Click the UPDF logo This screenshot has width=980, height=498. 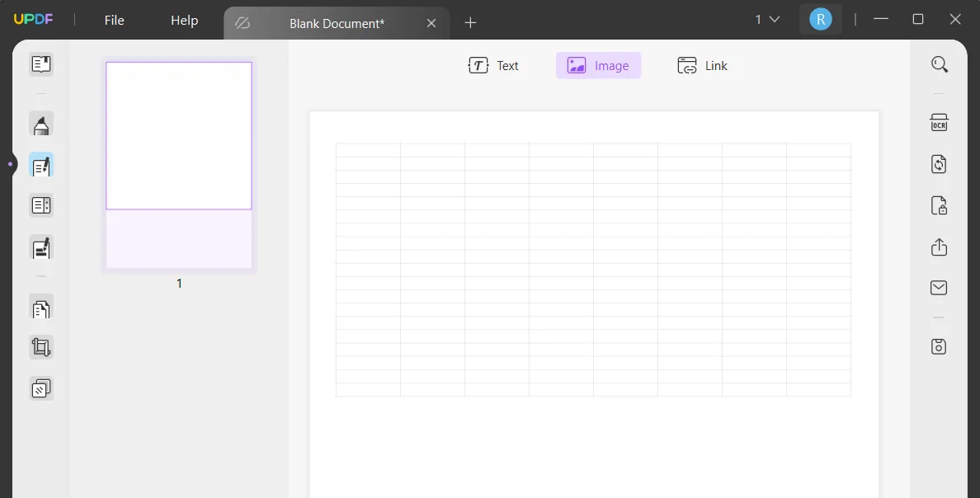[x=34, y=19]
